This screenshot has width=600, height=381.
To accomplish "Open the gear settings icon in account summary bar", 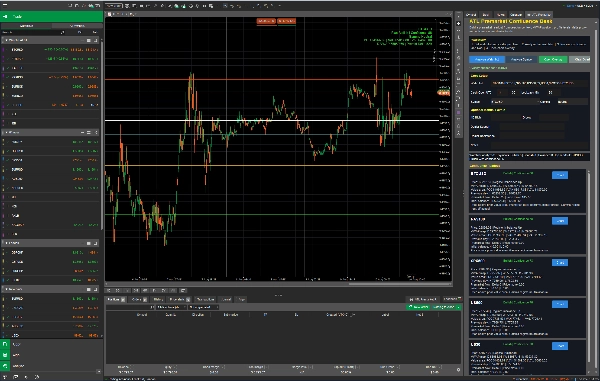I will 458,370.
